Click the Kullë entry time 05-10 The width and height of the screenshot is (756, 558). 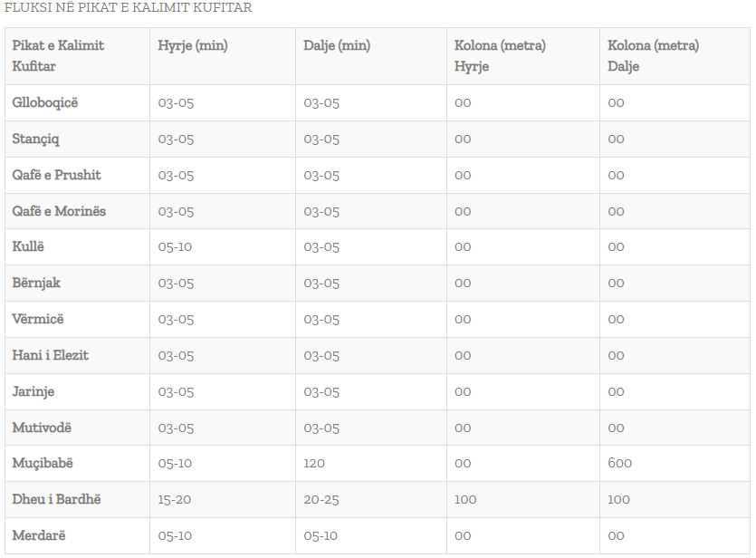(175, 247)
